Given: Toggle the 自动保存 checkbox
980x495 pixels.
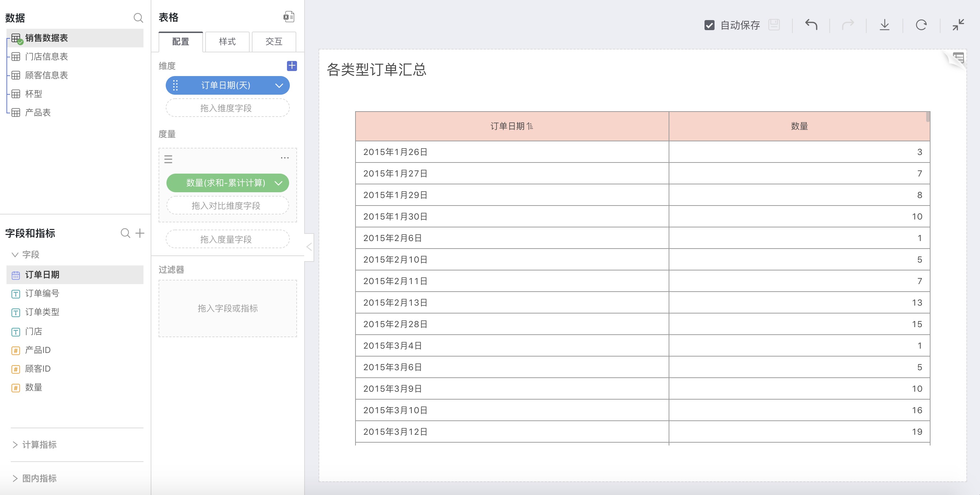Looking at the screenshot, I should tap(709, 25).
